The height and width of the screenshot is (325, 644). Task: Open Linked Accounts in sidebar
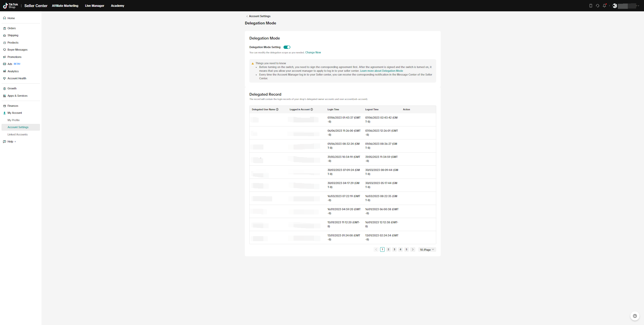point(17,134)
